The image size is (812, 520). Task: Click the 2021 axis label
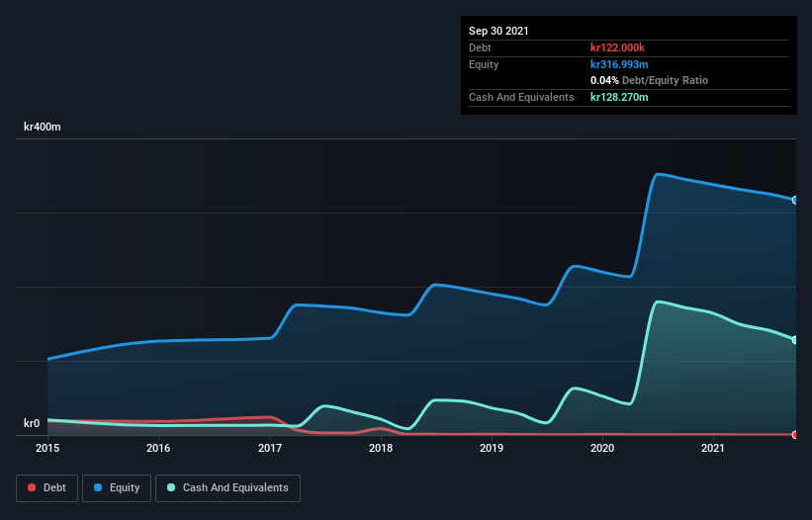[713, 448]
